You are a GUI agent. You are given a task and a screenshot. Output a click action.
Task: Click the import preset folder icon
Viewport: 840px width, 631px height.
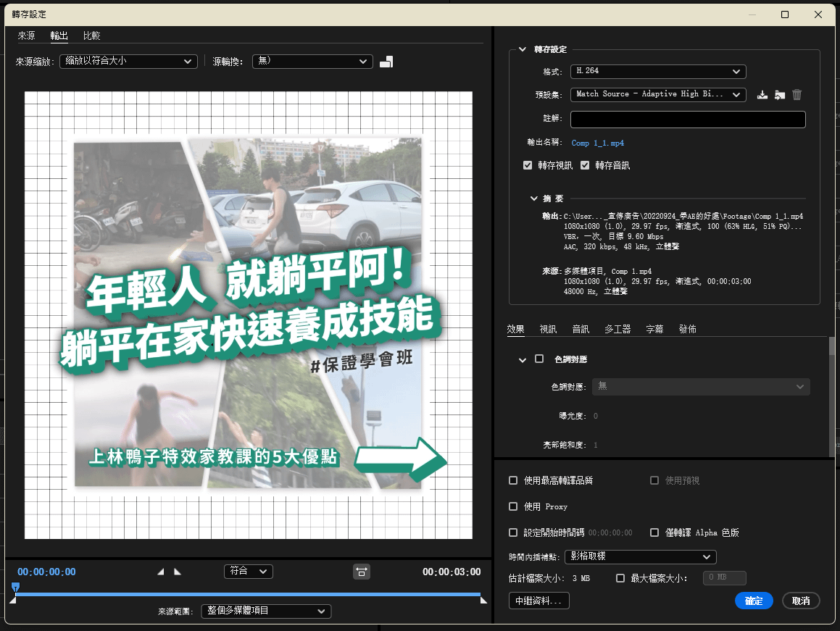779,94
